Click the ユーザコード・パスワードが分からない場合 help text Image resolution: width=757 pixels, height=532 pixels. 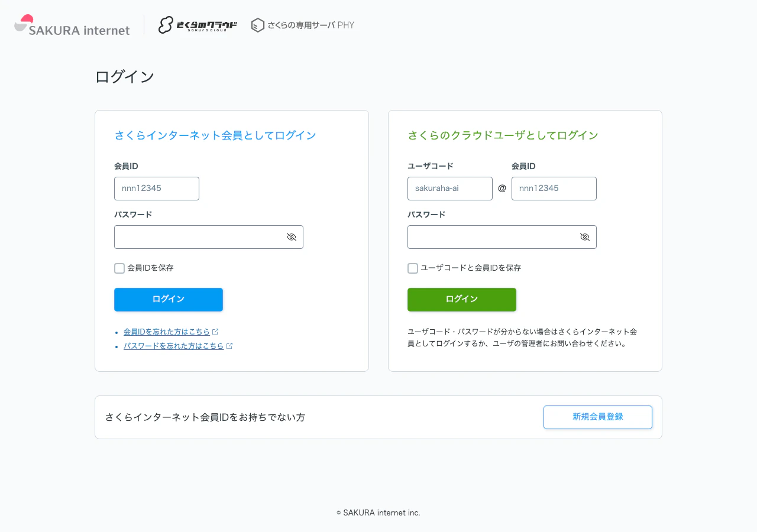pyautogui.click(x=522, y=338)
